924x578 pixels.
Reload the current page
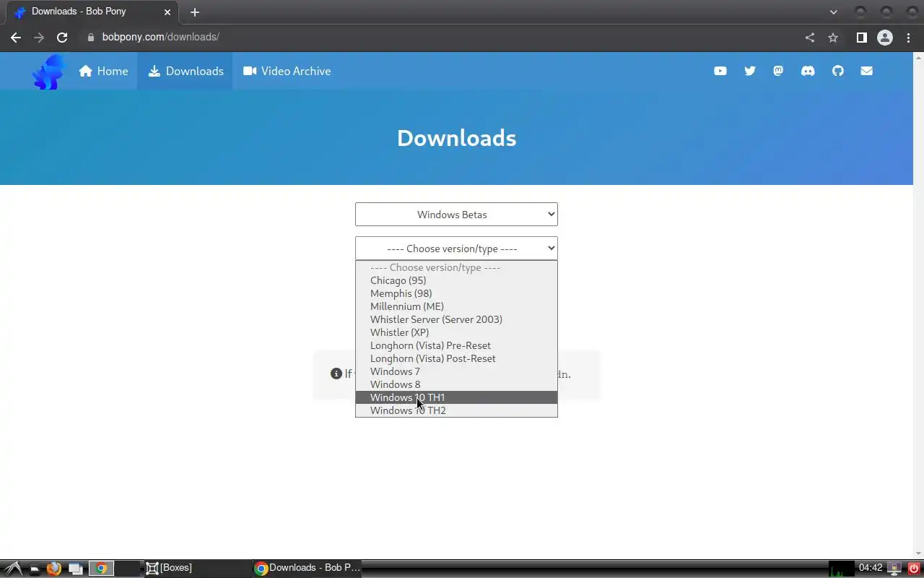tap(62, 38)
